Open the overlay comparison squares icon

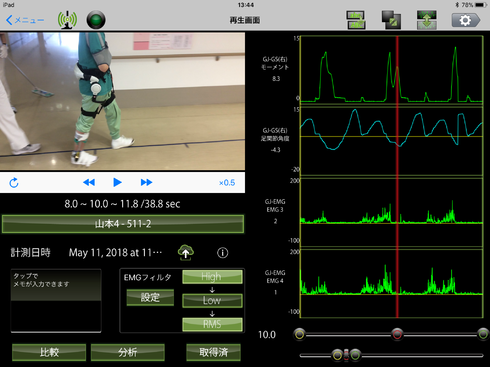click(x=391, y=20)
